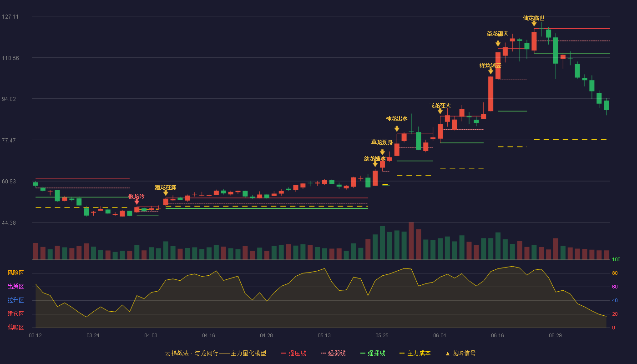Click the 建仓区 zone label
The image size is (637, 364).
(x=15, y=314)
